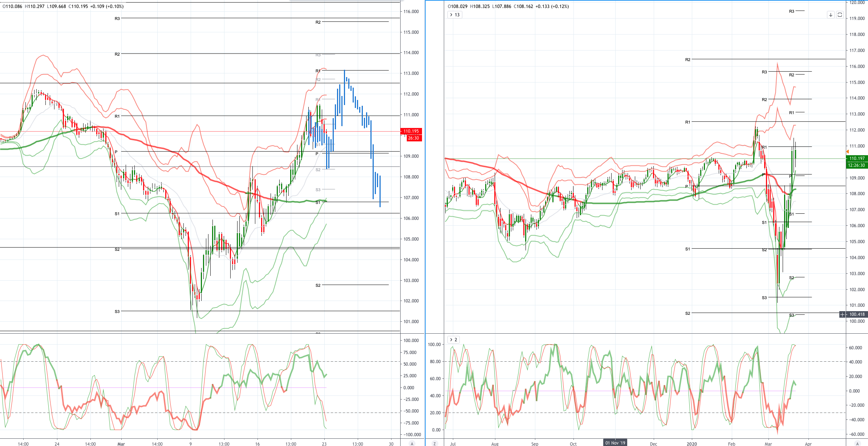Click the 2020 label on right time axis
The height and width of the screenshot is (446, 868).
tap(692, 444)
